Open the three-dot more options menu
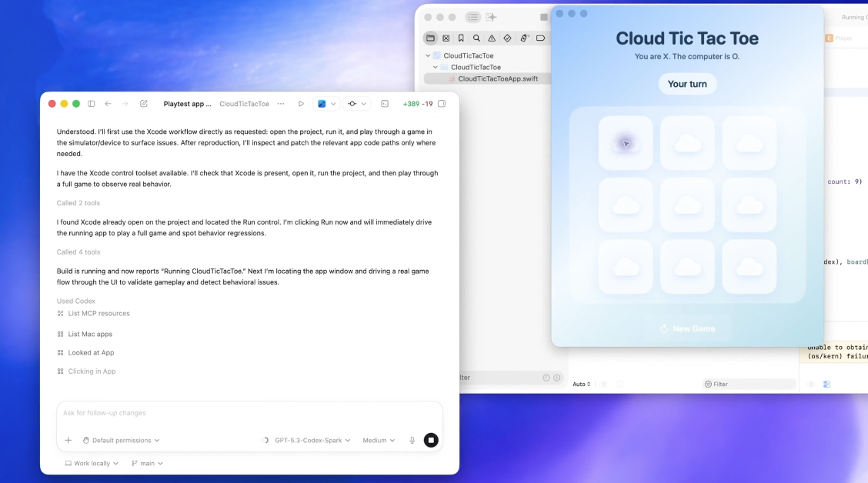The image size is (868, 483). [x=281, y=104]
